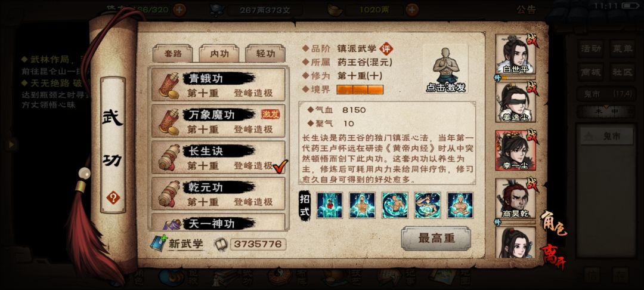
Task: Select the 青蛾功 skill entry
Action: click(218, 85)
